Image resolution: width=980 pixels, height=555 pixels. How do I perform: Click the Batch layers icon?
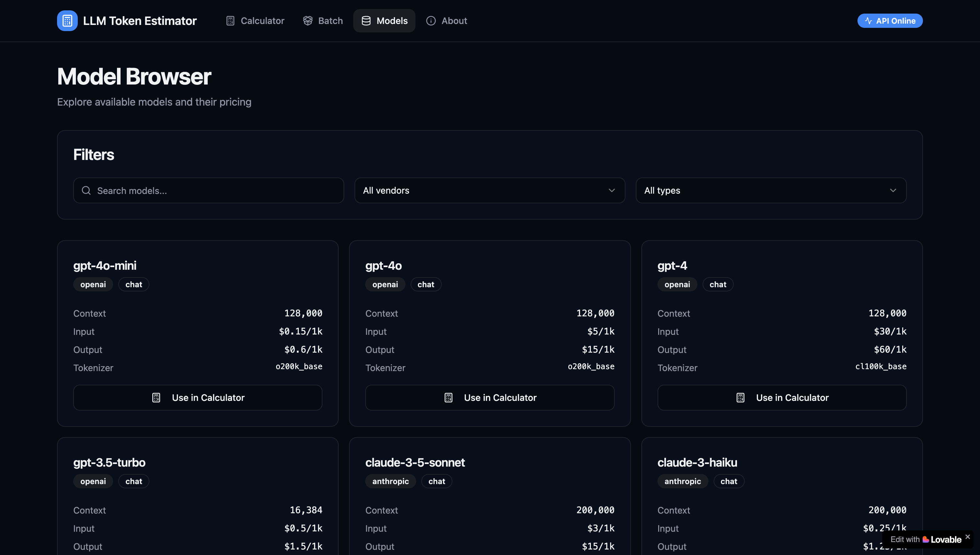point(308,21)
